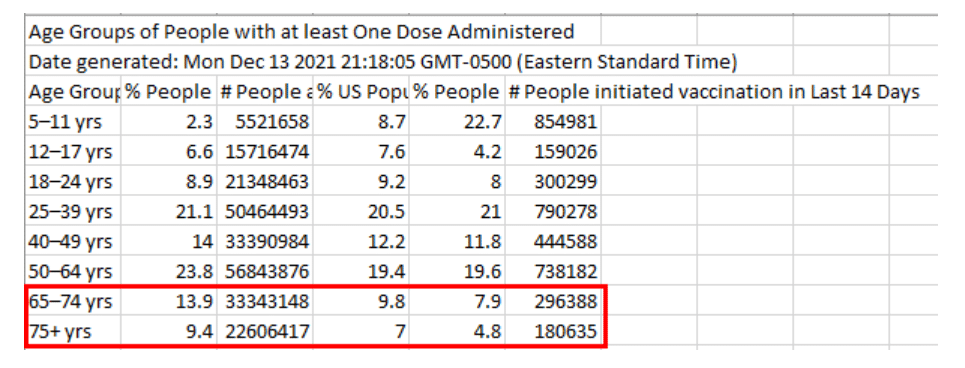Click the 5–11 yrs row label
This screenshot has height=368, width=965.
point(73,121)
